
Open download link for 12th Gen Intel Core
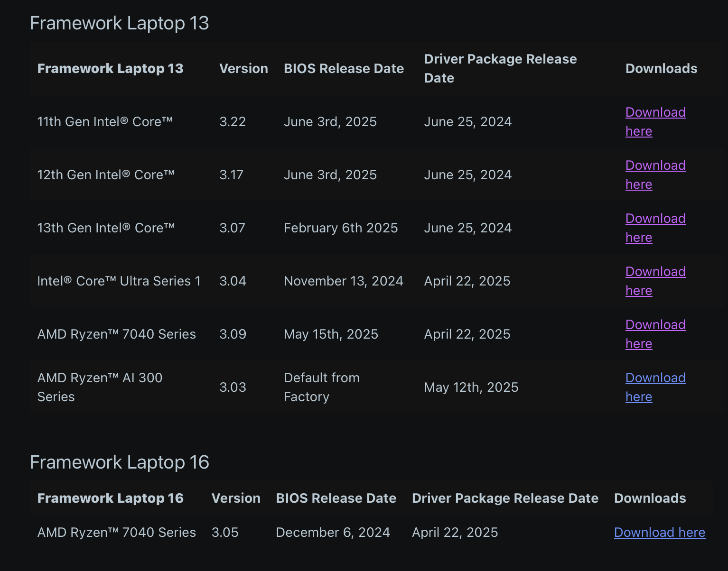pyautogui.click(x=655, y=166)
